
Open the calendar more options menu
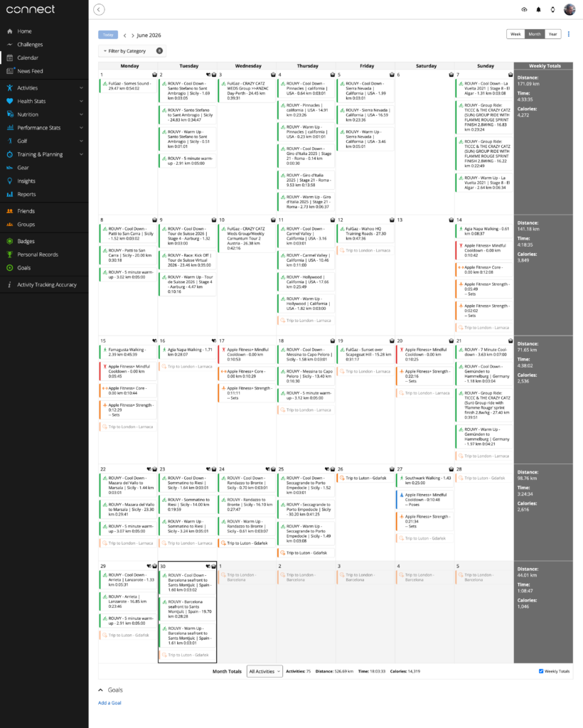click(x=569, y=34)
